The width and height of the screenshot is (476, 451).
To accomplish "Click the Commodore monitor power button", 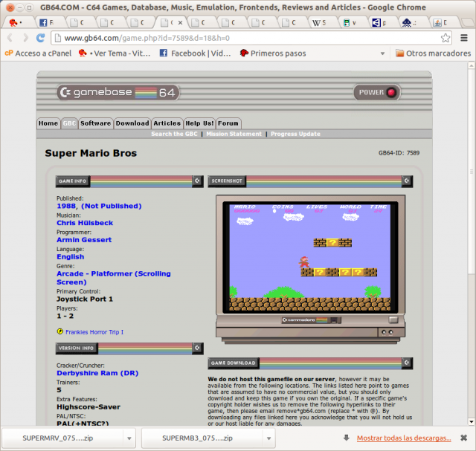I will pyautogui.click(x=393, y=319).
